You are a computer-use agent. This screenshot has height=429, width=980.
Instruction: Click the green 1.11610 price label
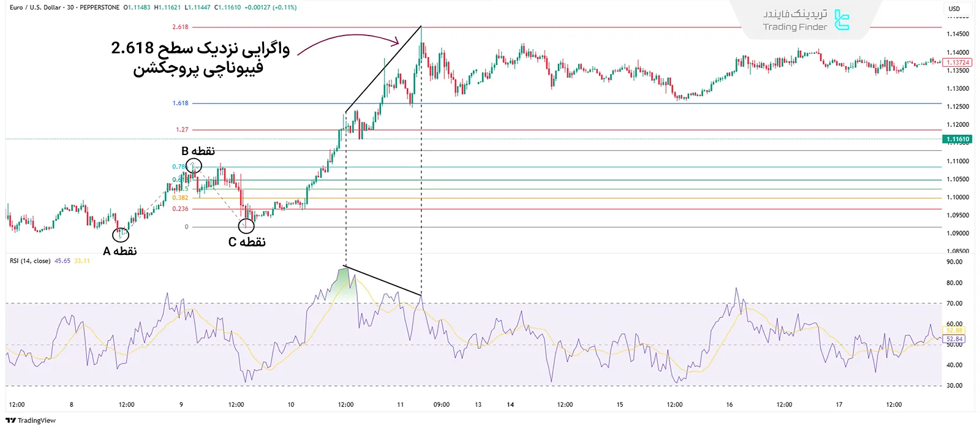pyautogui.click(x=958, y=139)
